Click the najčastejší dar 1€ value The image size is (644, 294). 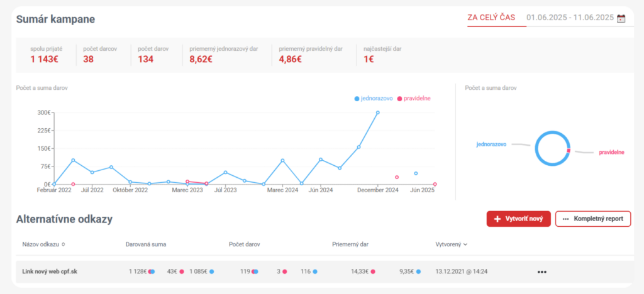369,60
